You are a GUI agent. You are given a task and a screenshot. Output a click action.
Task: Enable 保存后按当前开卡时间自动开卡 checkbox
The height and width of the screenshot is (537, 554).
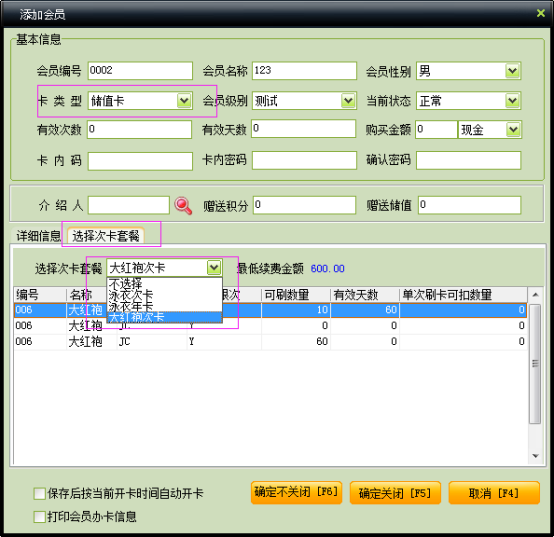pos(39,493)
